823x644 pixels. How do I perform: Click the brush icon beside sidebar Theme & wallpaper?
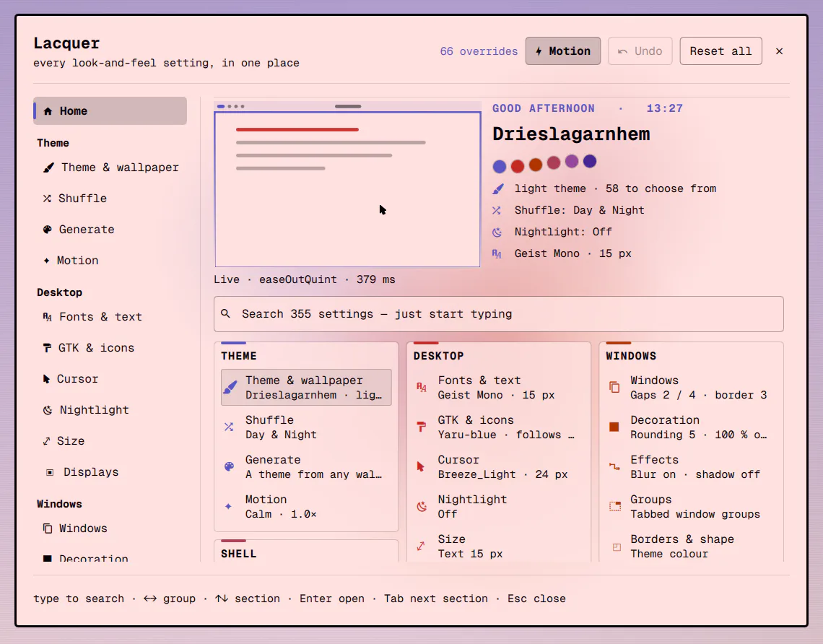(x=48, y=167)
